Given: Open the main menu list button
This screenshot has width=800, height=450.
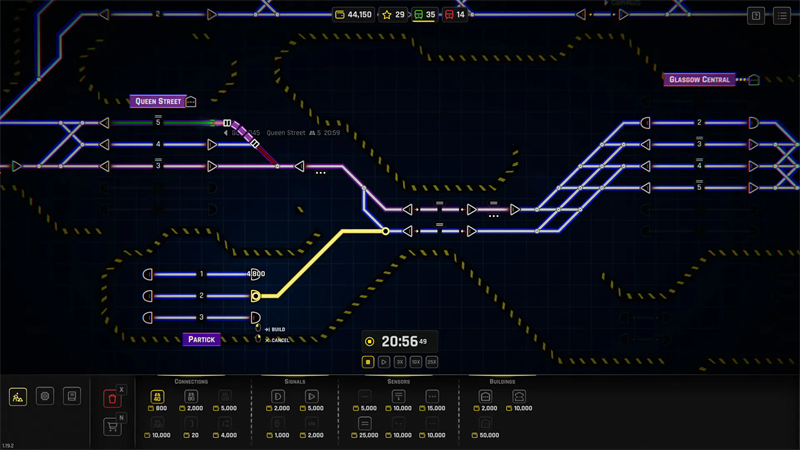Looking at the screenshot, I should pos(782,16).
